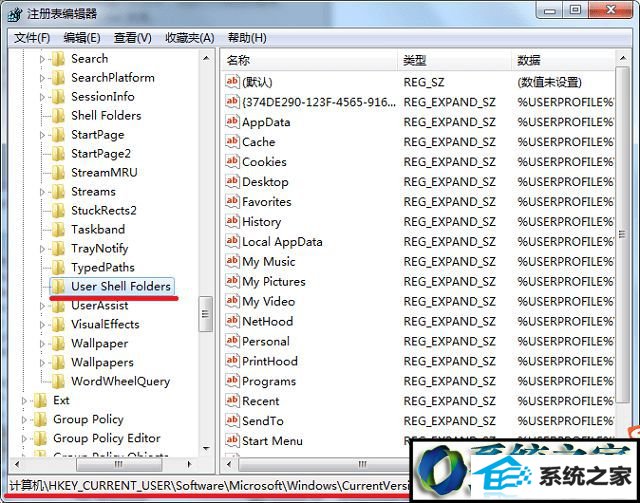This screenshot has width=640, height=503.
Task: Open the 文件(F) menu
Action: (32, 38)
